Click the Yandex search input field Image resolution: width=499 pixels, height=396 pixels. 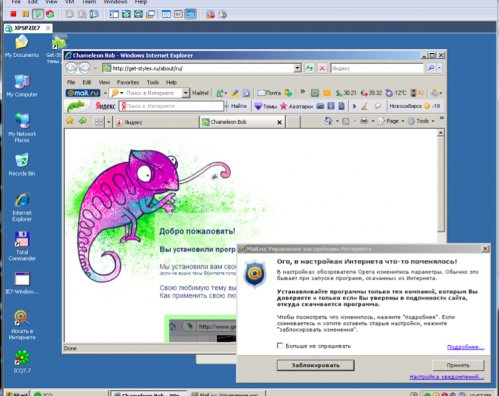(171, 106)
